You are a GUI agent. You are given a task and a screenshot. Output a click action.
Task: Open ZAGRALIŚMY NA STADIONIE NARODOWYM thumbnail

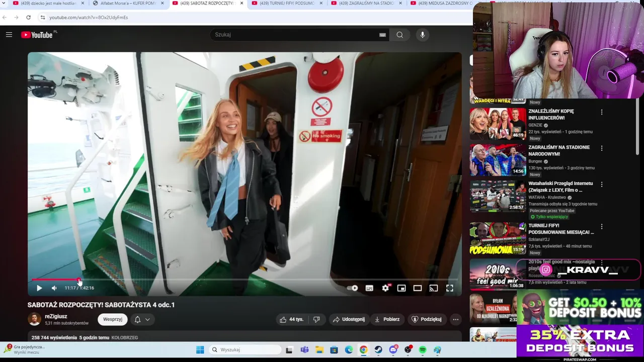pyautogui.click(x=498, y=160)
